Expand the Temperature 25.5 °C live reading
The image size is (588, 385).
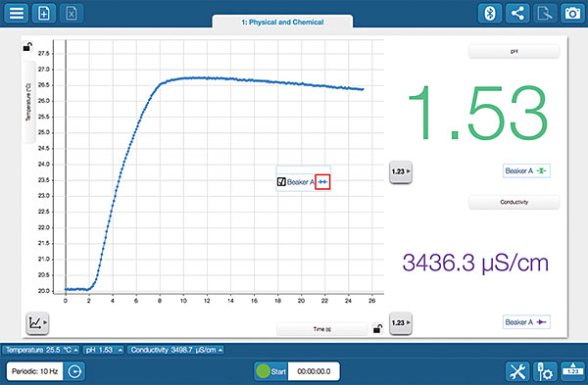(41, 350)
